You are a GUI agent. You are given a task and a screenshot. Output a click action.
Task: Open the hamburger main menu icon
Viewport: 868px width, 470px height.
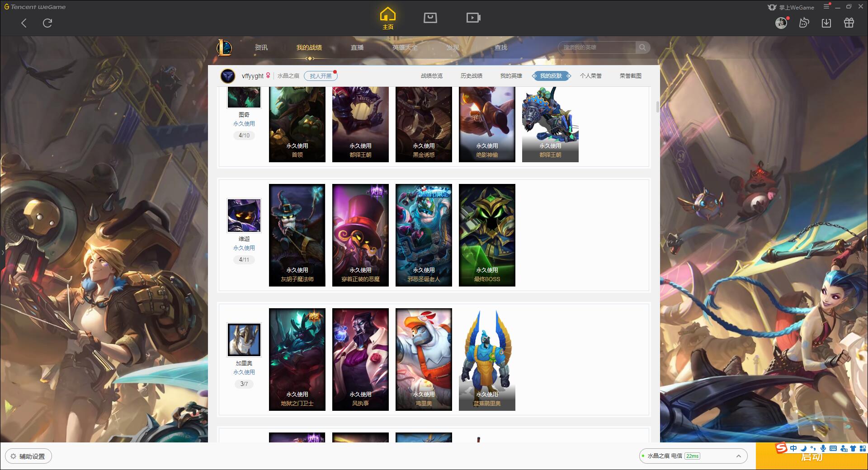826,6
